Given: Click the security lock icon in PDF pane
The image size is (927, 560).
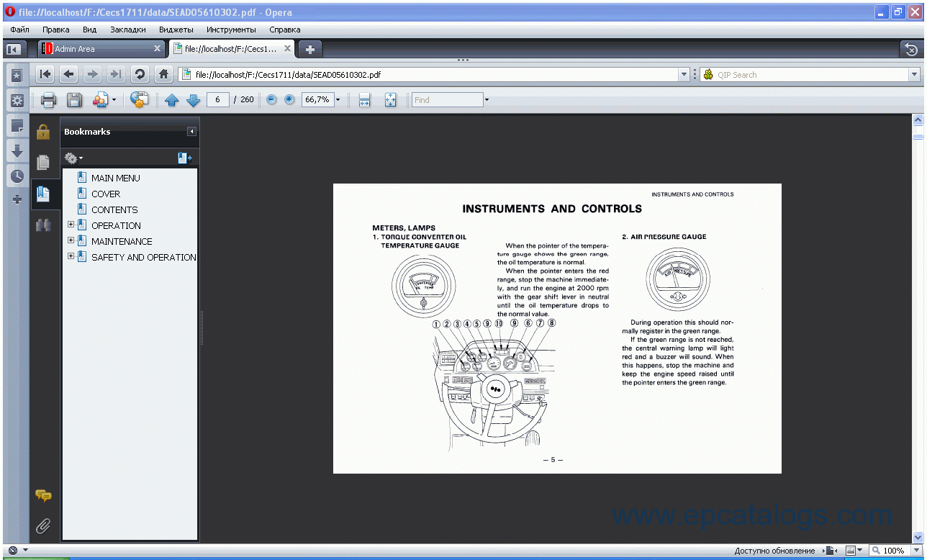Looking at the screenshot, I should pyautogui.click(x=43, y=132).
